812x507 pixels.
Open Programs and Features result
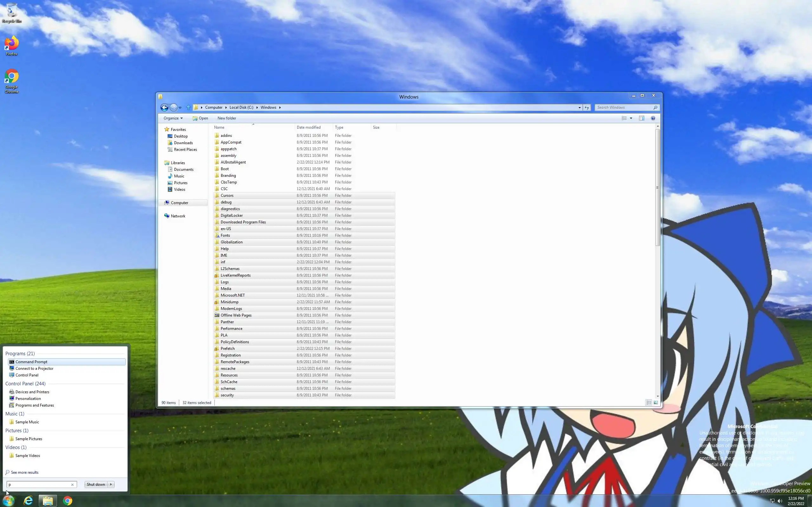[35, 405]
